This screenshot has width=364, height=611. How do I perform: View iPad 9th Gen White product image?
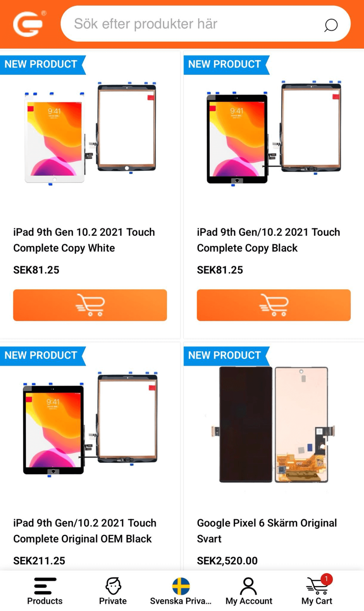[x=90, y=133]
